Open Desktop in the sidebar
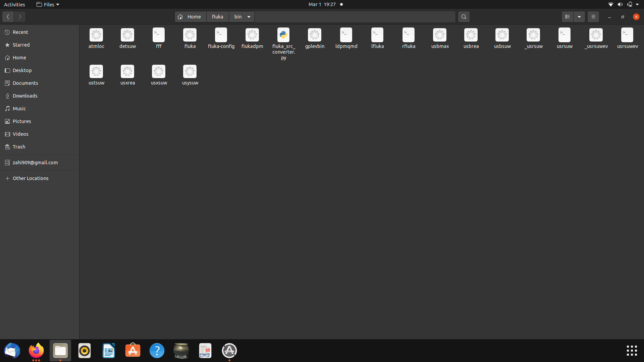 pos(40,70)
